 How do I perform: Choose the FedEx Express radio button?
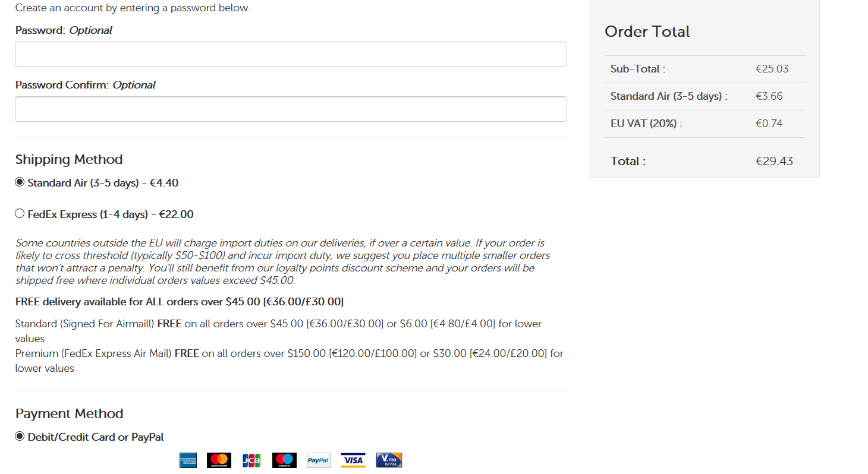pos(20,214)
